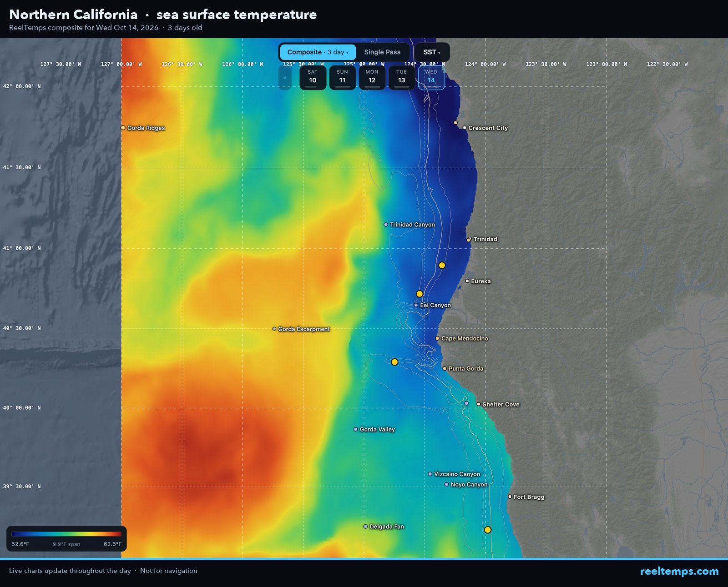Click the Crescent City marker dot
The height and width of the screenshot is (587, 728).
(465, 128)
